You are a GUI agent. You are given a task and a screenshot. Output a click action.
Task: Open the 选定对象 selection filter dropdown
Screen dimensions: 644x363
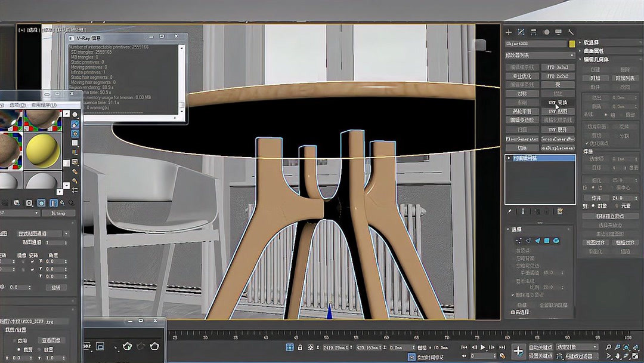coord(596,346)
